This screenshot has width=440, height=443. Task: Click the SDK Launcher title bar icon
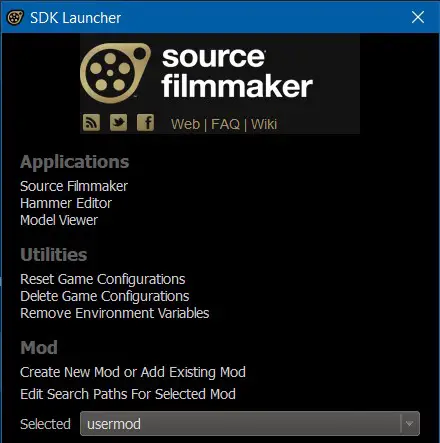click(x=15, y=17)
